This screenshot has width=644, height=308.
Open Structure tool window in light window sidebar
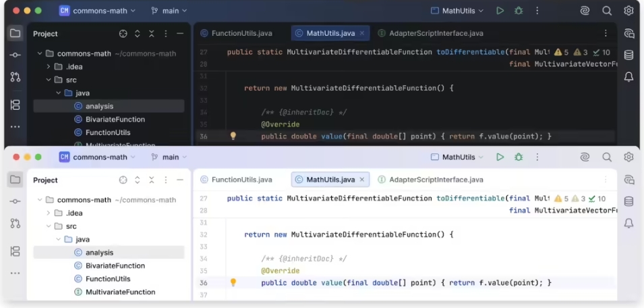[x=15, y=251]
